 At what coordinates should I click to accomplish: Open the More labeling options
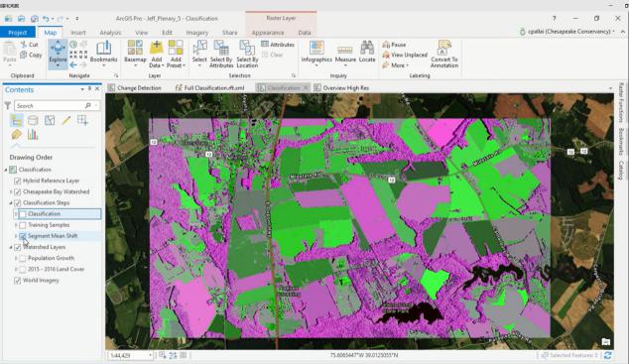[x=396, y=64]
